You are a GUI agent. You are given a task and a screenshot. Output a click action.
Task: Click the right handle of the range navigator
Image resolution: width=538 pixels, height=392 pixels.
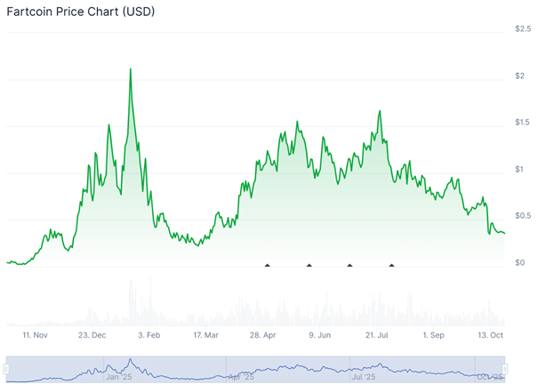tap(505, 369)
